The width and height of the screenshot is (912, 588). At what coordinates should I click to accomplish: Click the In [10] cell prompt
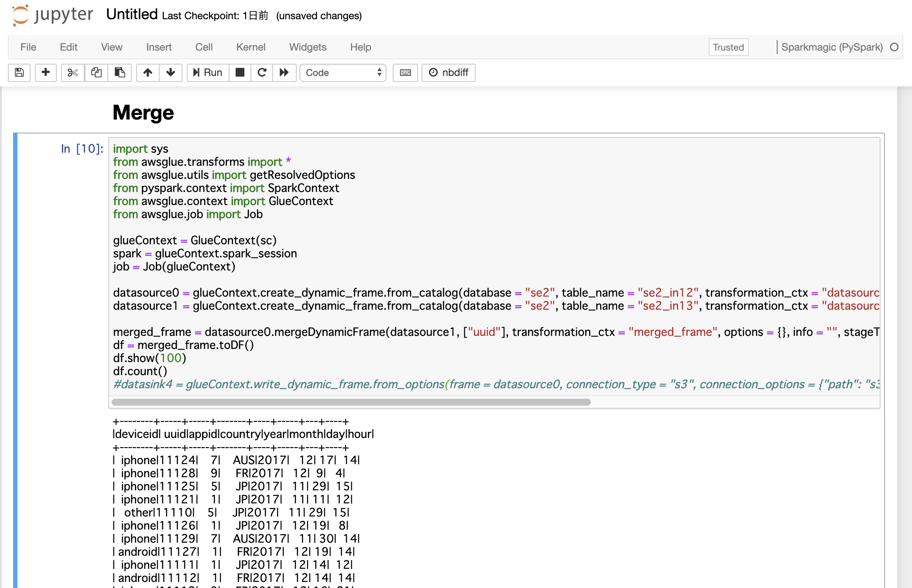[x=82, y=149]
